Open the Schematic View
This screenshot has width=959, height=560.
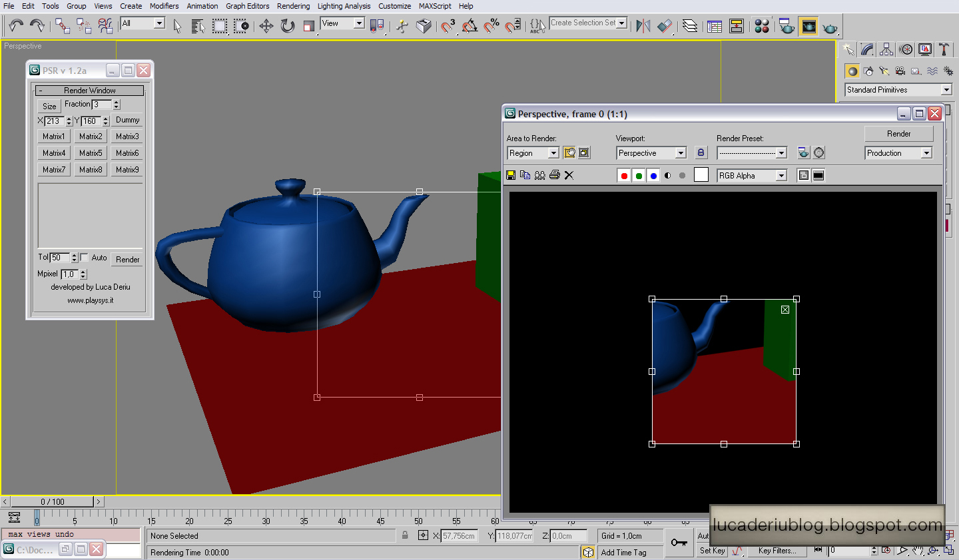[x=737, y=26]
